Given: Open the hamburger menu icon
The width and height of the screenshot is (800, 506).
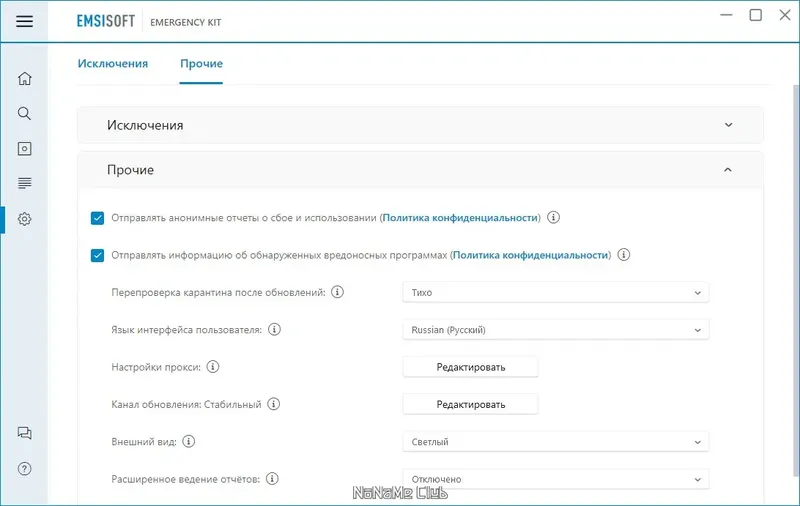Looking at the screenshot, I should (24, 21).
